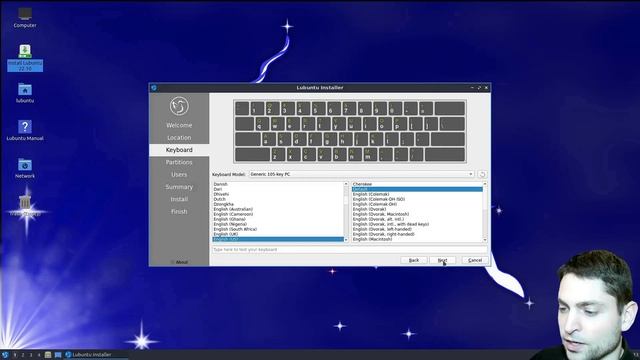
Task: Click the show desktop icon in taskbar
Action: click(58, 355)
